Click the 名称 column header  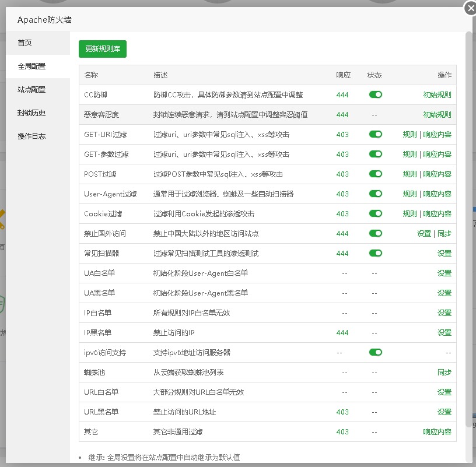[x=91, y=75]
